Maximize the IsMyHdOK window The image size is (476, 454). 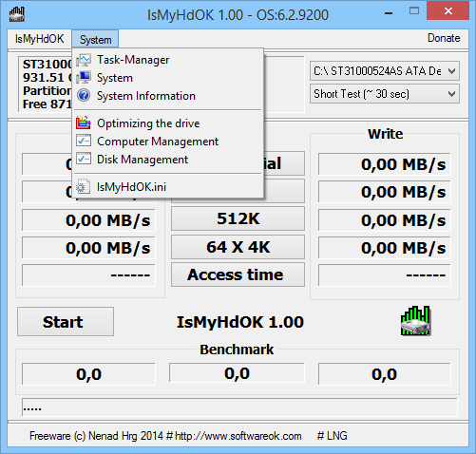[x=414, y=11]
